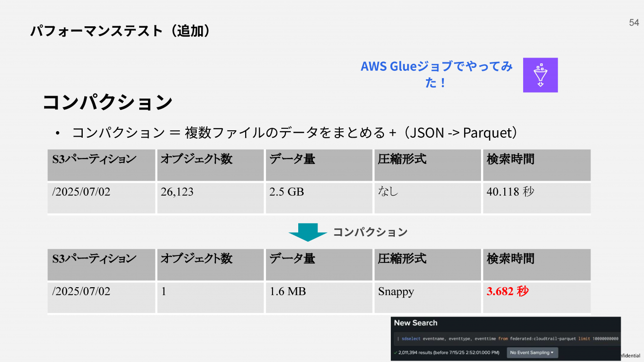The height and width of the screenshot is (362, 644).
Task: Click the New Search heading
Action: pos(416,323)
